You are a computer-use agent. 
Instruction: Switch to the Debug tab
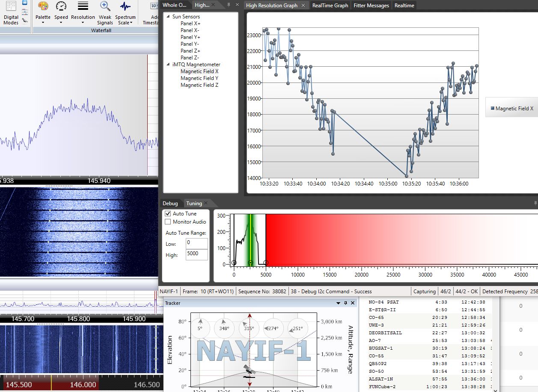[x=170, y=203]
